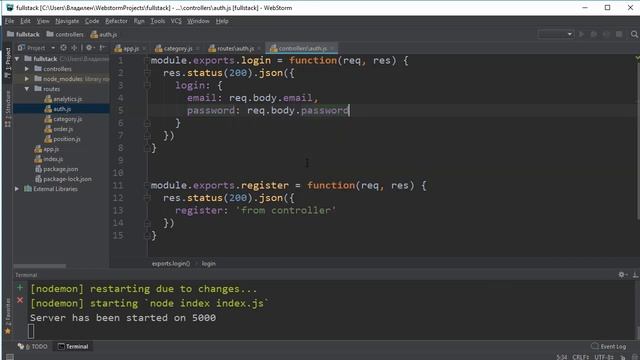The width and height of the screenshot is (640, 360).
Task: Click exports.login() editor breadcrumb
Action: [x=171, y=264]
